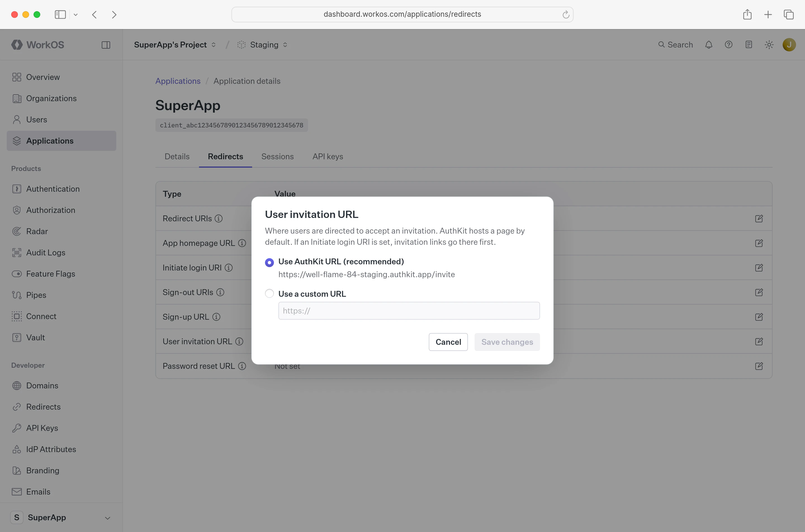Image resolution: width=805 pixels, height=532 pixels.
Task: Go to Users in the sidebar
Action: point(61,119)
